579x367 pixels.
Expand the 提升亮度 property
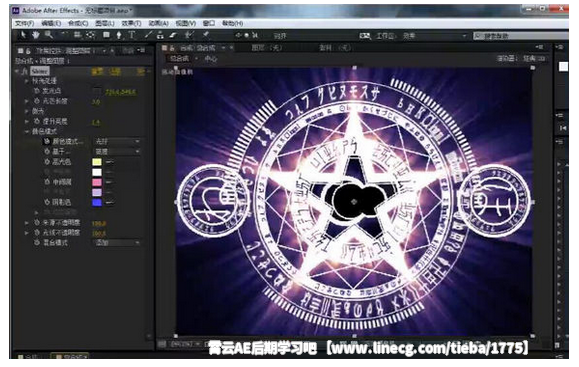tap(27, 121)
